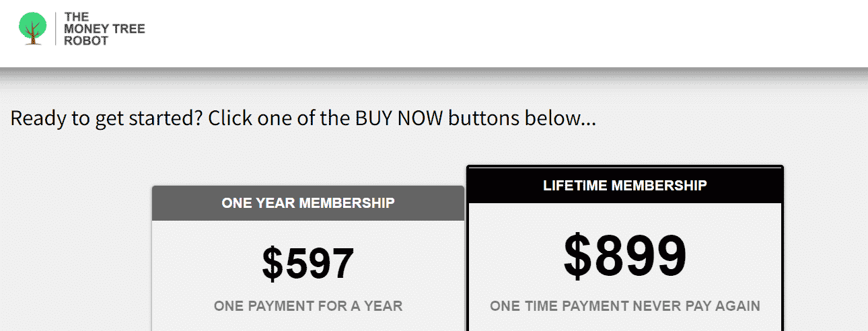
Task: Click the words BUY NOW in the heading
Action: point(399,118)
